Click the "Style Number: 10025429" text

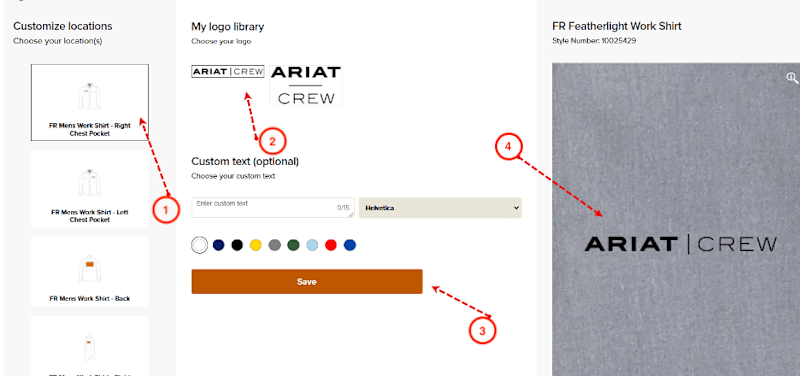point(594,41)
